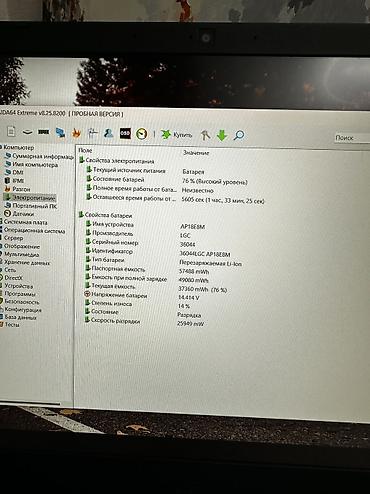Select Компьютер root tree node
The image size is (370, 494).
pyautogui.click(x=19, y=147)
